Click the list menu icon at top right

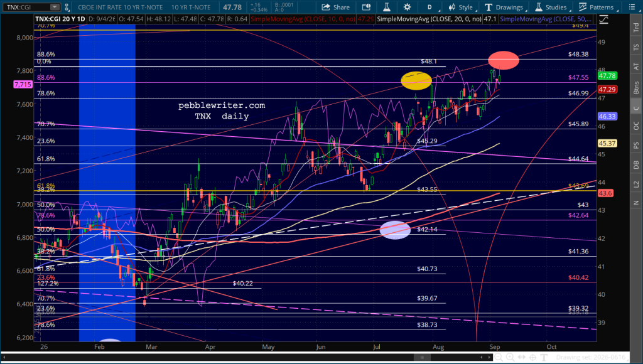click(632, 7)
